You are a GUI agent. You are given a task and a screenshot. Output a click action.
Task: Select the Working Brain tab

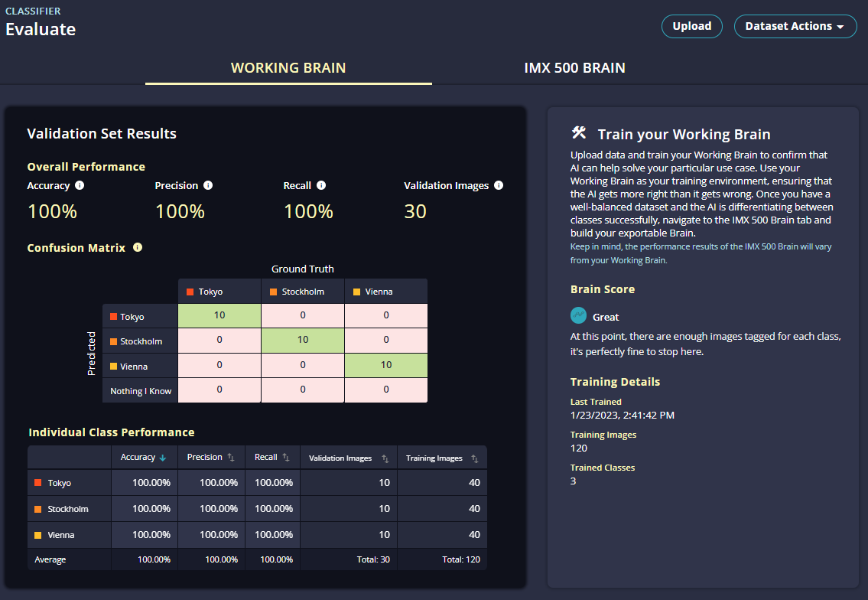click(x=288, y=67)
